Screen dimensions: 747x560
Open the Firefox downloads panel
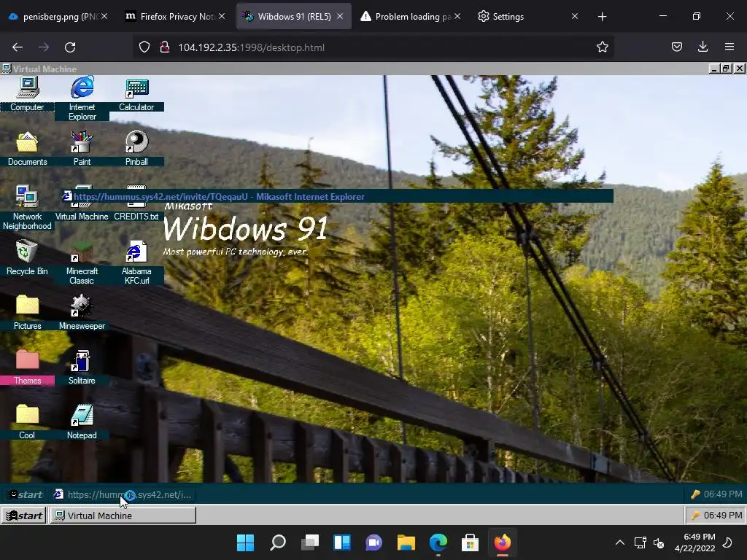tap(703, 47)
